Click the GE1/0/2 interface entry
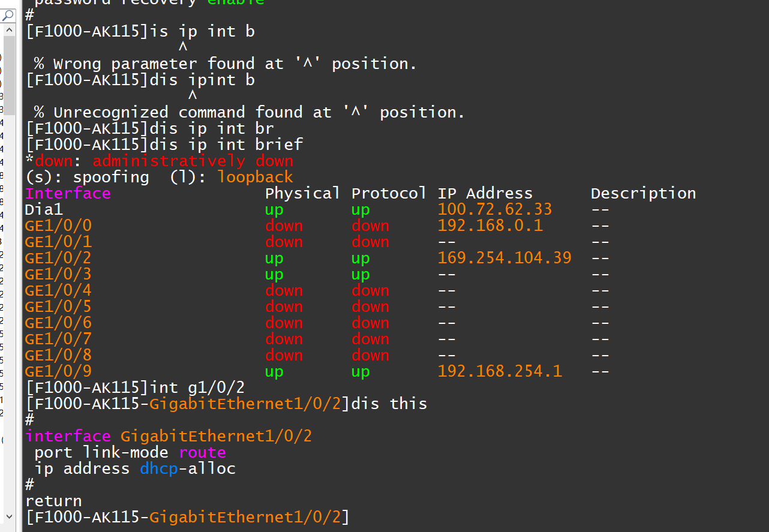This screenshot has width=769, height=532. (x=58, y=259)
